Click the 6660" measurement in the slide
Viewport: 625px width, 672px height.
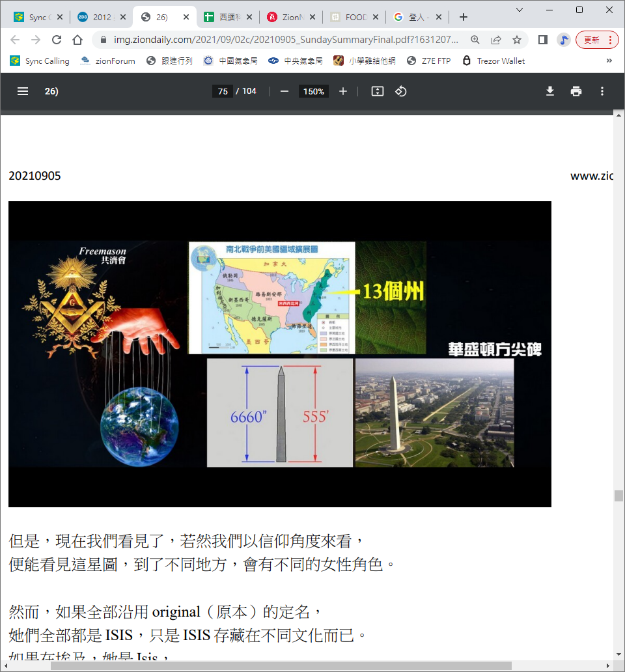click(249, 417)
